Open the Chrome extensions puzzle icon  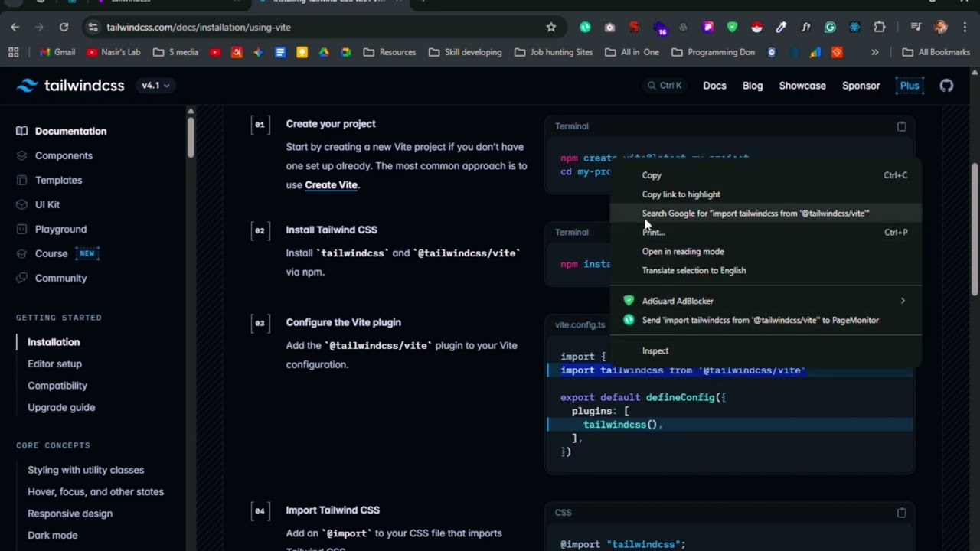coord(880,27)
